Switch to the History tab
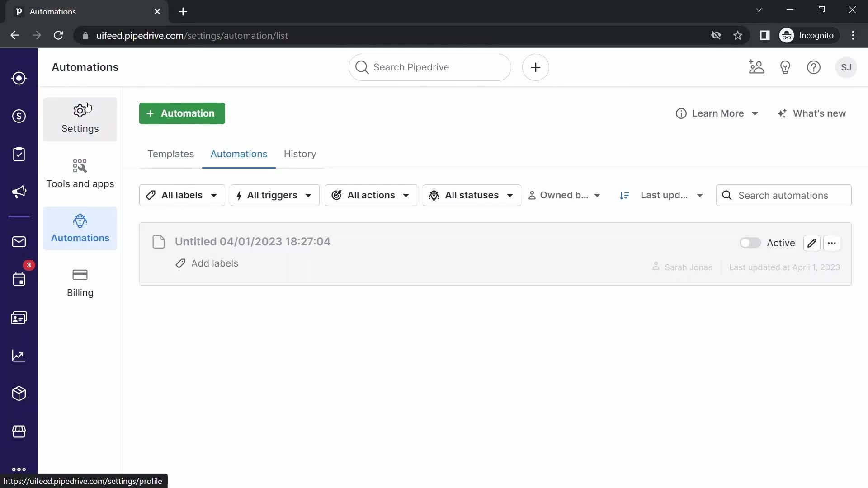 pyautogui.click(x=300, y=154)
